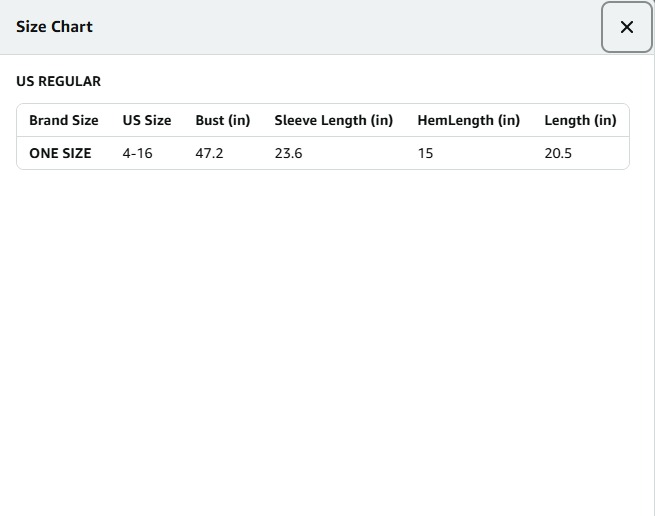
Task: Click the Brand Size column header
Action: pos(64,120)
